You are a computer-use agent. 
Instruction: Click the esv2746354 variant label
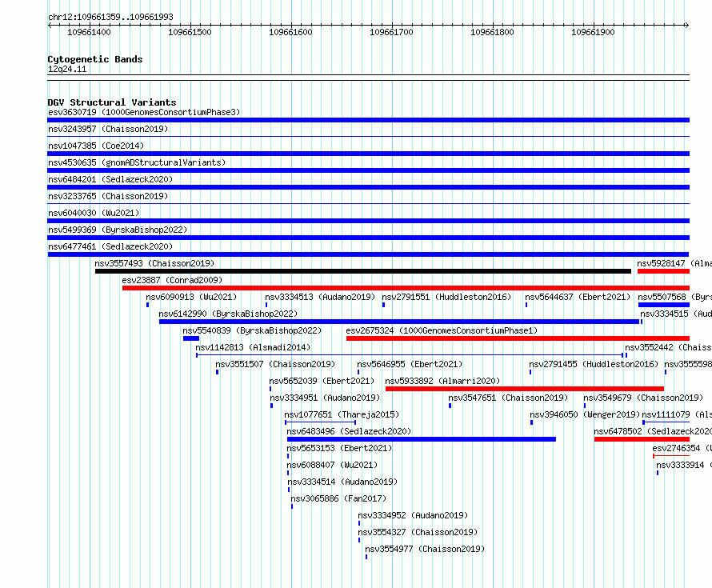pos(682,448)
